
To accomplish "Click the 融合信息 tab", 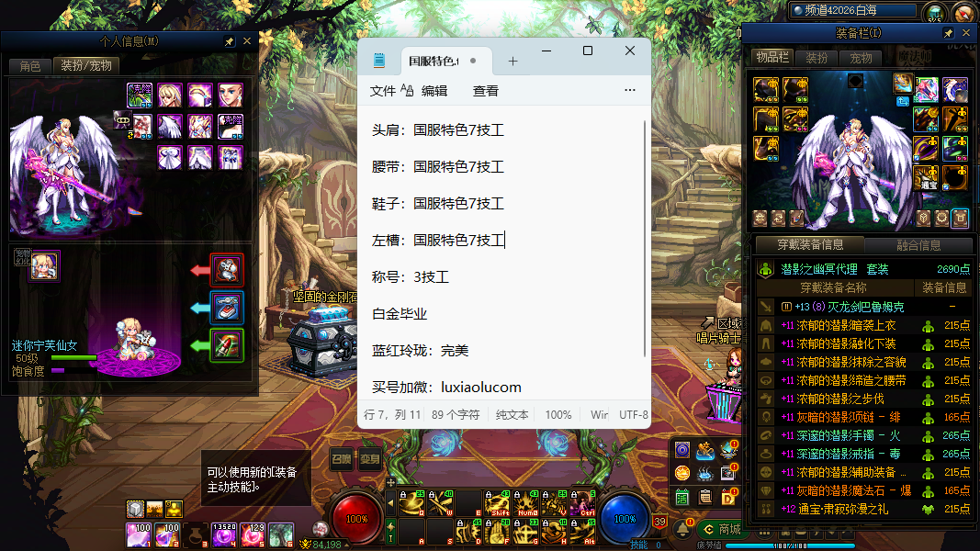I will (x=917, y=245).
